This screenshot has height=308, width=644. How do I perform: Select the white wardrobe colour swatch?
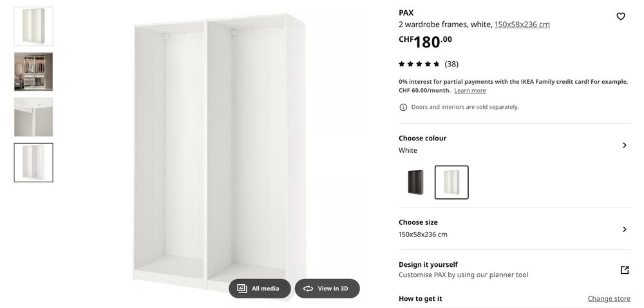click(451, 182)
